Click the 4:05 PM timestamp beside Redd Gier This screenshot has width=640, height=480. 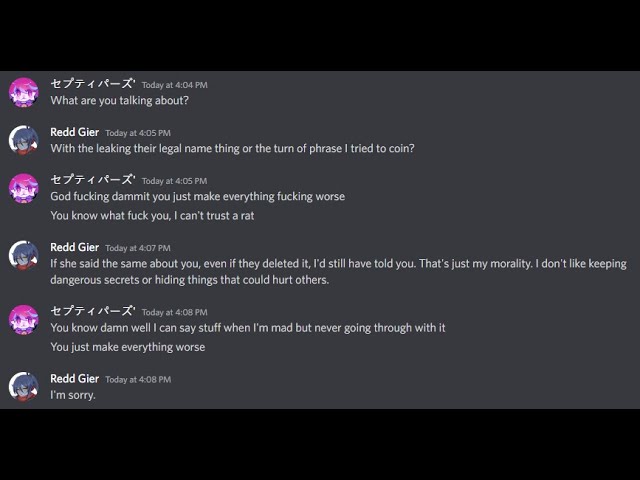(138, 133)
